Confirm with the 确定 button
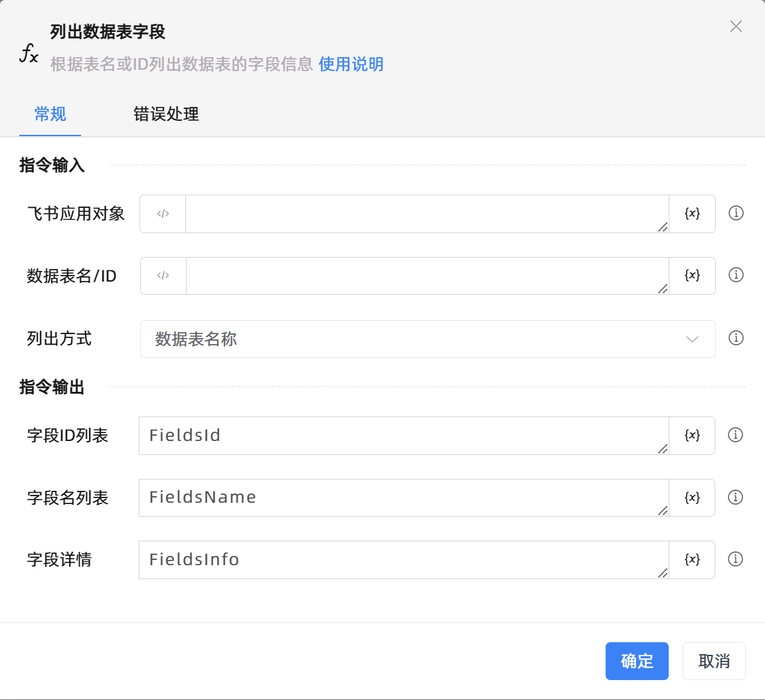 [637, 661]
